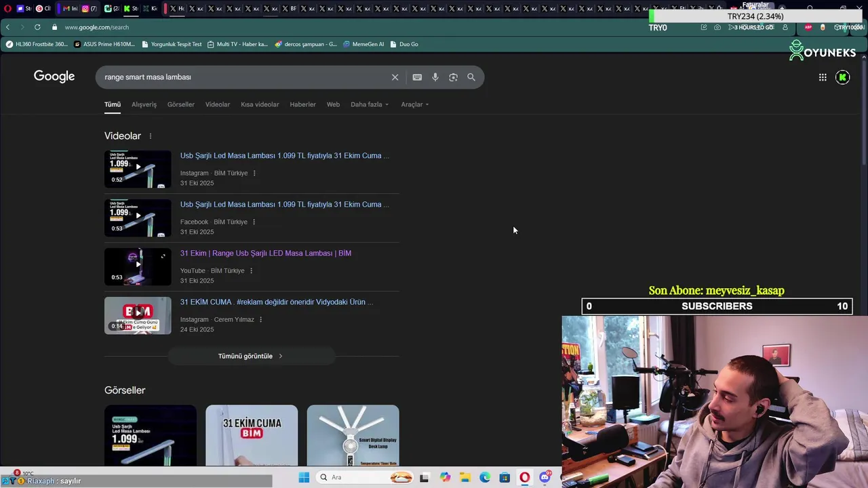Open three-dot menu for Instagram BİM Türkiye result
868x488 pixels.
(x=254, y=174)
